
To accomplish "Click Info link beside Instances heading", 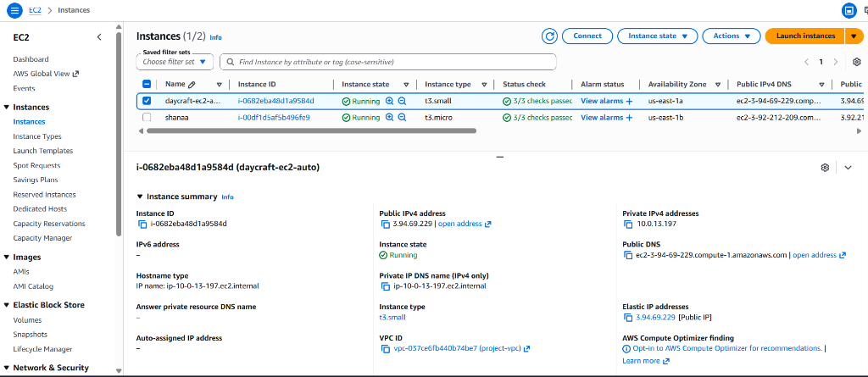I will 216,37.
